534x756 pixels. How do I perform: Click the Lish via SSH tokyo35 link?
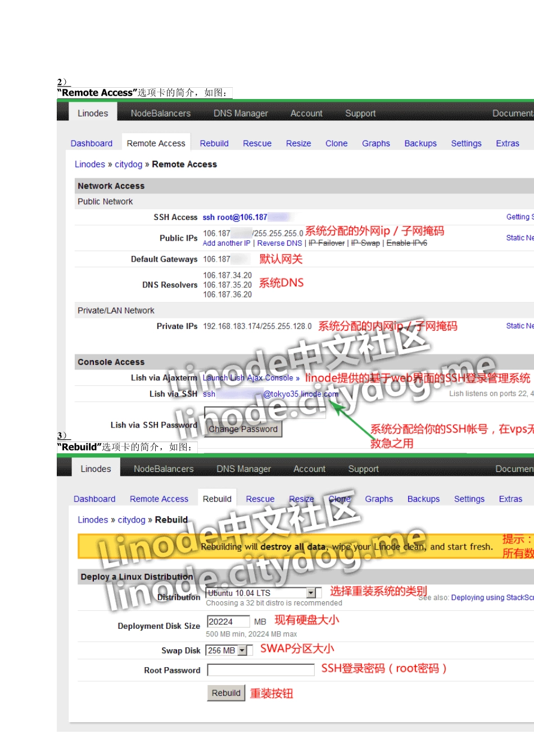tap(271, 394)
